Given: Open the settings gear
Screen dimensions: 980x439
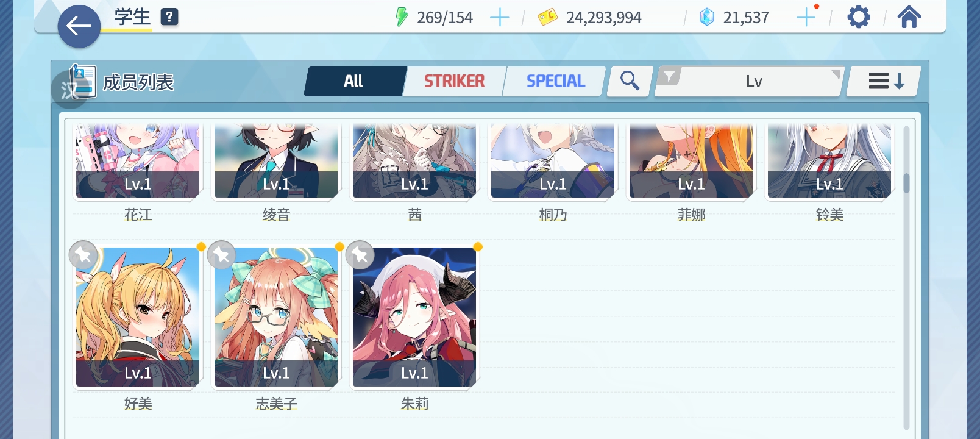Looking at the screenshot, I should [x=859, y=17].
